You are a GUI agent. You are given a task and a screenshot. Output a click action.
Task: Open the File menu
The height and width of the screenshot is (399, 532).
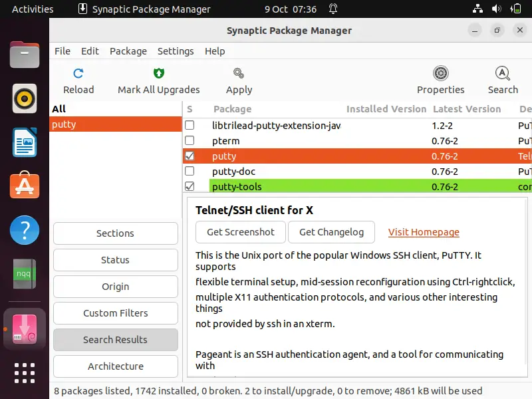point(63,51)
